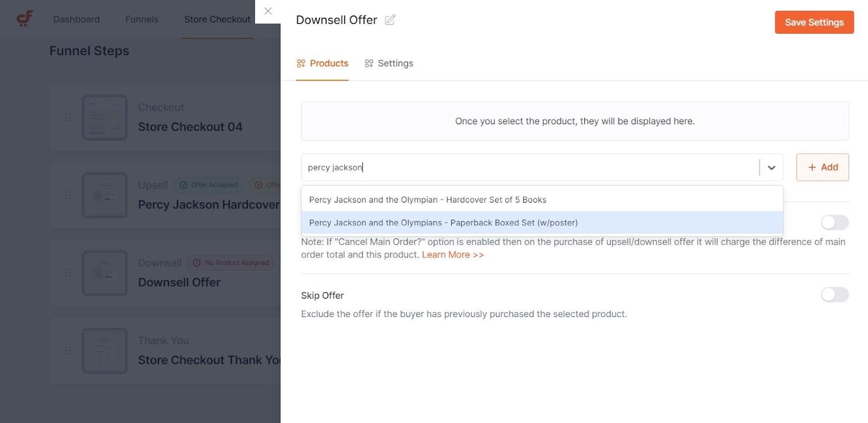Close the Downsell Offer panel
The width and height of the screenshot is (868, 423).
pos(268,11)
